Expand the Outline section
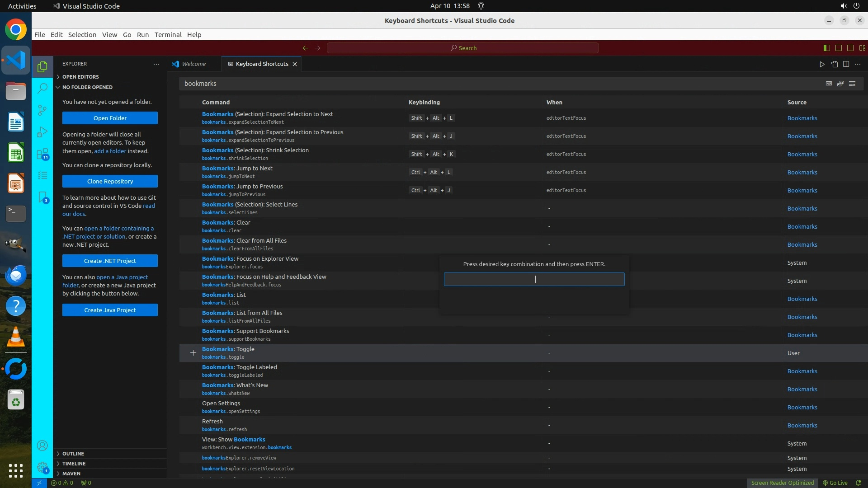The image size is (868, 488). pos(73,454)
